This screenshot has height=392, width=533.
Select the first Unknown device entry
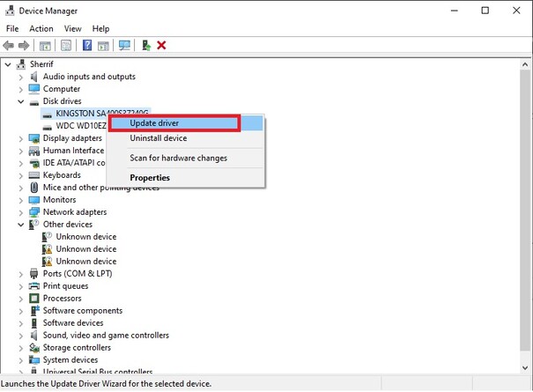[x=86, y=237]
